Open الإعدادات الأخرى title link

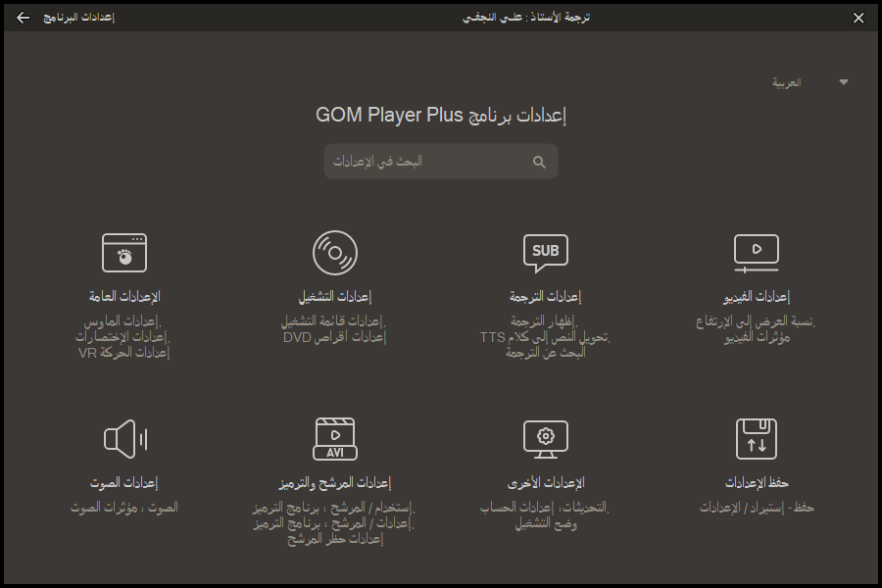coord(546,483)
